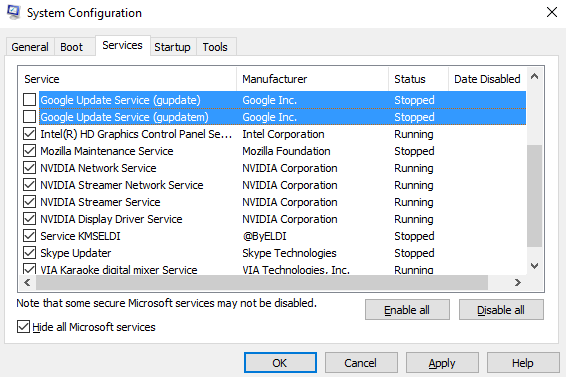
Task: Click the horizontal scrollbar thumb
Action: (262, 282)
